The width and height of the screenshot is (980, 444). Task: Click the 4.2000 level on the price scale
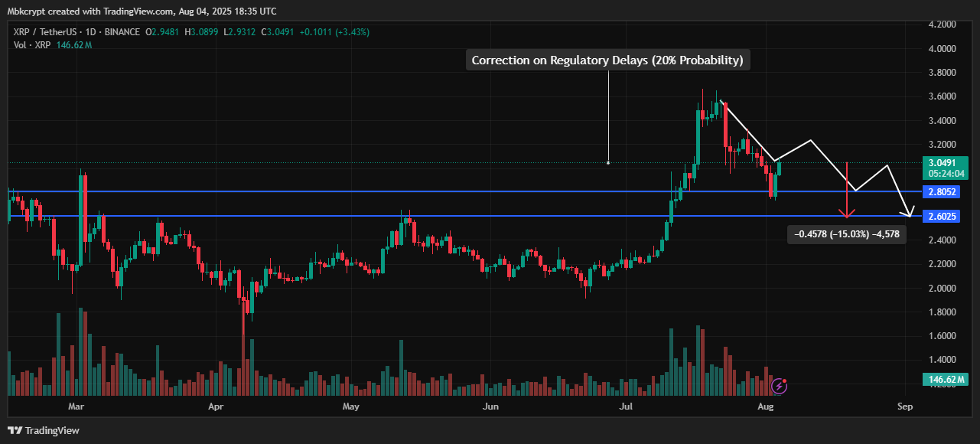[x=941, y=24]
